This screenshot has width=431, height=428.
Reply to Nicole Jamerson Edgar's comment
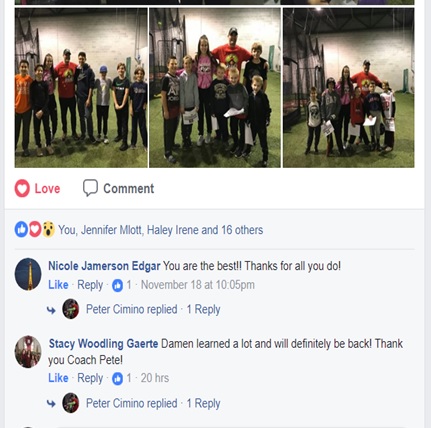90,285
